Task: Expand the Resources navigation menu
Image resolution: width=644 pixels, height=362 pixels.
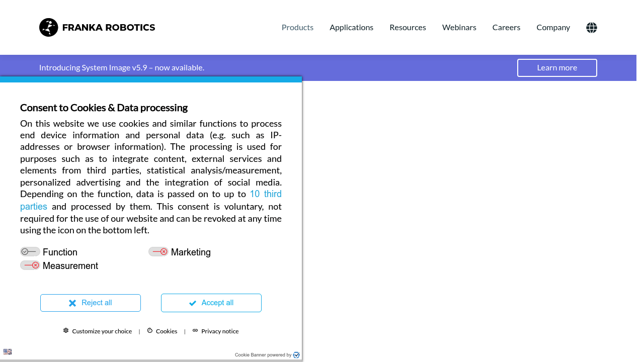Action: pyautogui.click(x=408, y=28)
